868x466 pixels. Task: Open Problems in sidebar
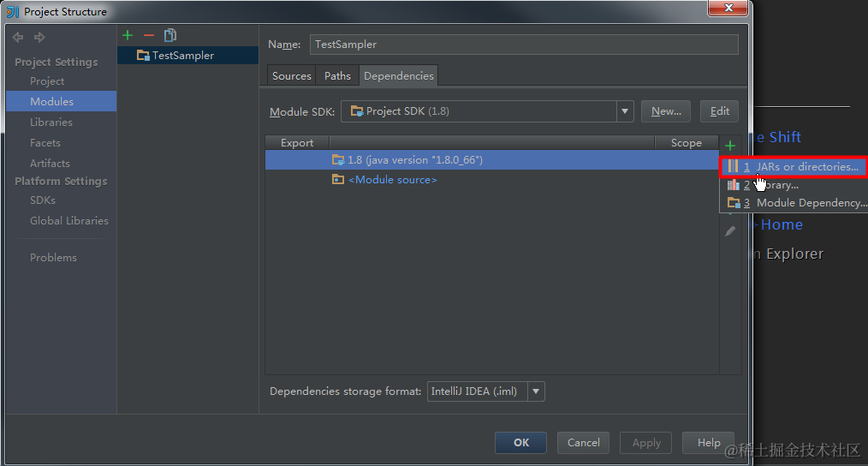(x=53, y=258)
